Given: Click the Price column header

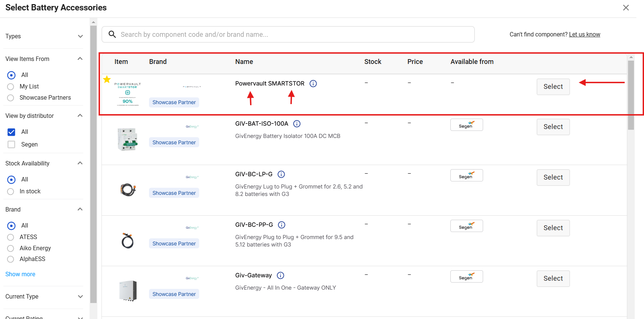Looking at the screenshot, I should pos(415,62).
